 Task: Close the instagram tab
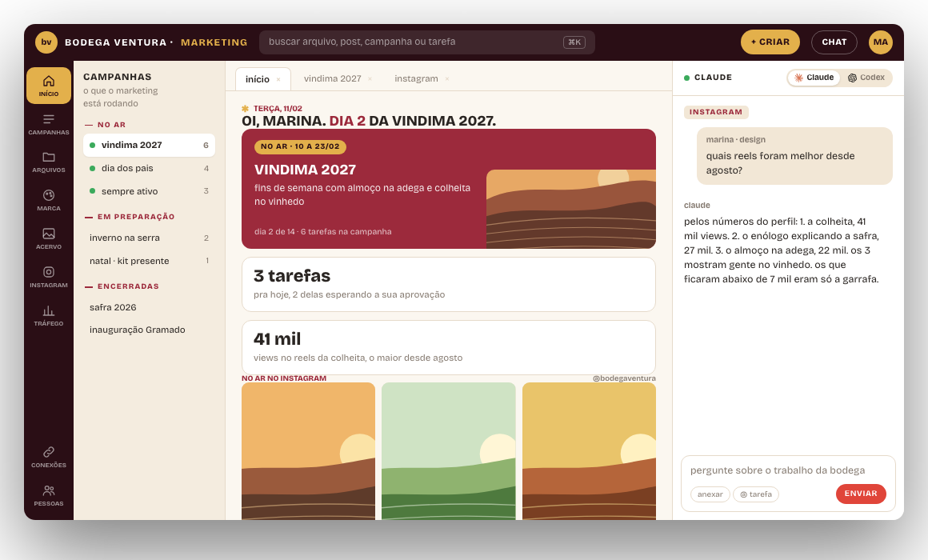coord(447,78)
